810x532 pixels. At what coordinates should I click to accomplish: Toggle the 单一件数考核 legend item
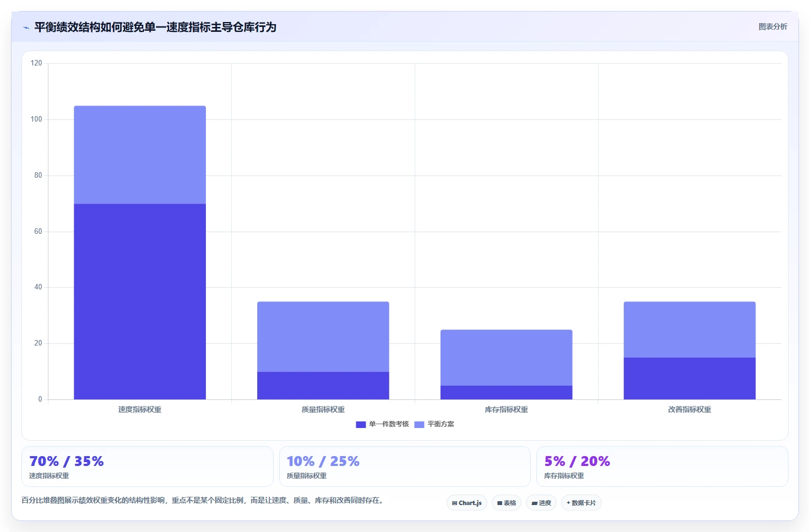[383, 424]
